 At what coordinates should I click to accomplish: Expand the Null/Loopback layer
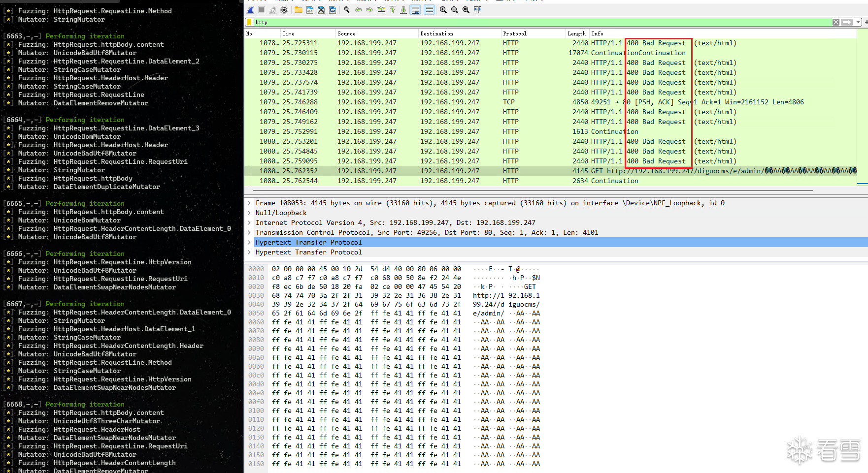(x=249, y=213)
